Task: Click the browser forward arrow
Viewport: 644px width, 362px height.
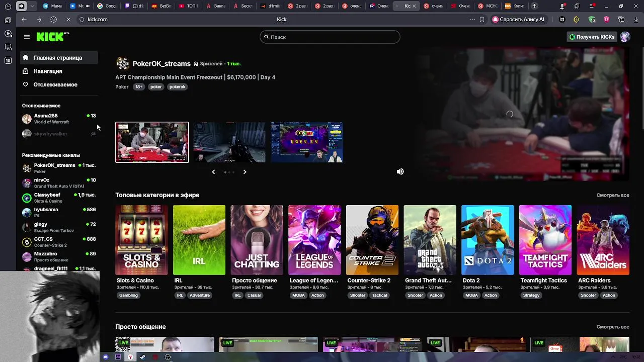Action: click(39, 19)
